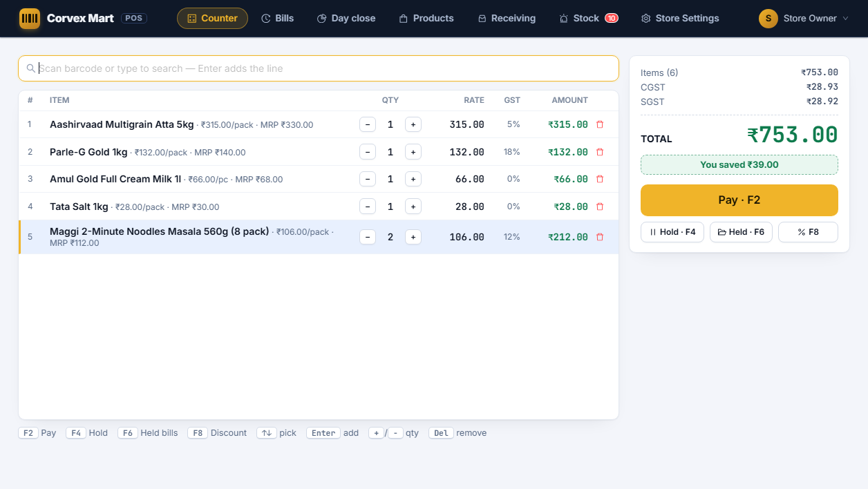Open Store Settings

point(680,18)
